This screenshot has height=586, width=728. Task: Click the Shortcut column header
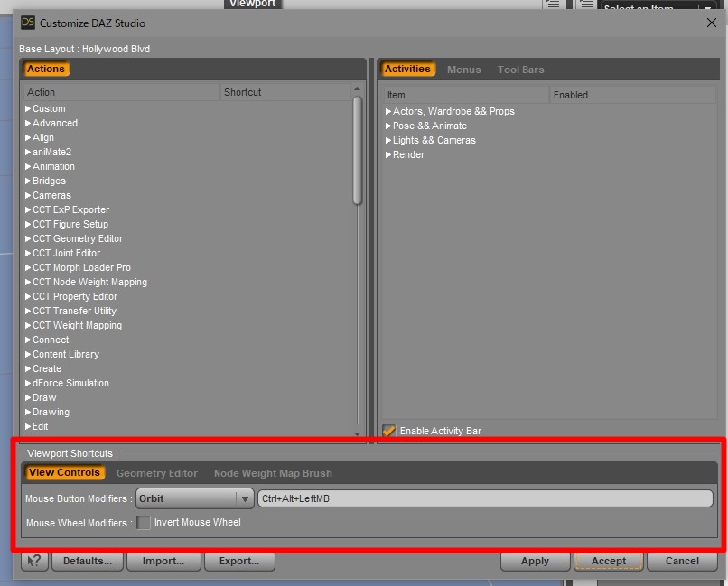[x=285, y=92]
